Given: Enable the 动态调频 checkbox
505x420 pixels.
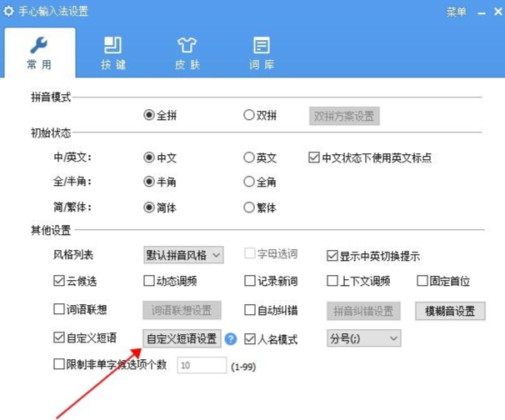Looking at the screenshot, I should click(x=150, y=282).
